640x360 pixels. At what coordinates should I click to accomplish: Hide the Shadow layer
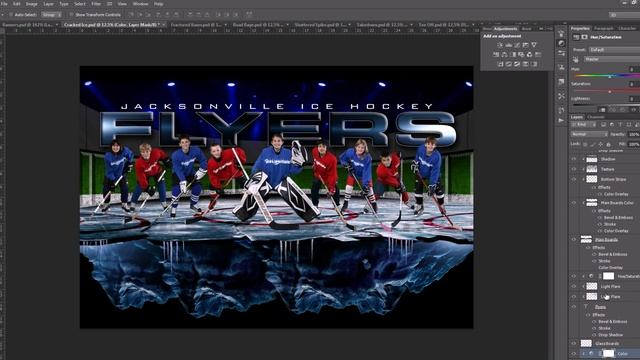(x=573, y=159)
